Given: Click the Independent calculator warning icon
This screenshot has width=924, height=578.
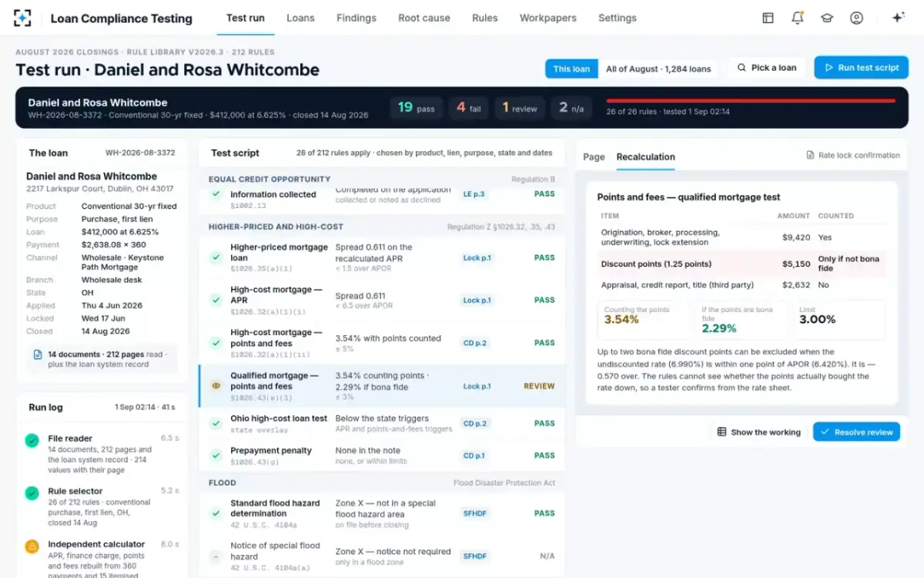Looking at the screenshot, I should (32, 546).
